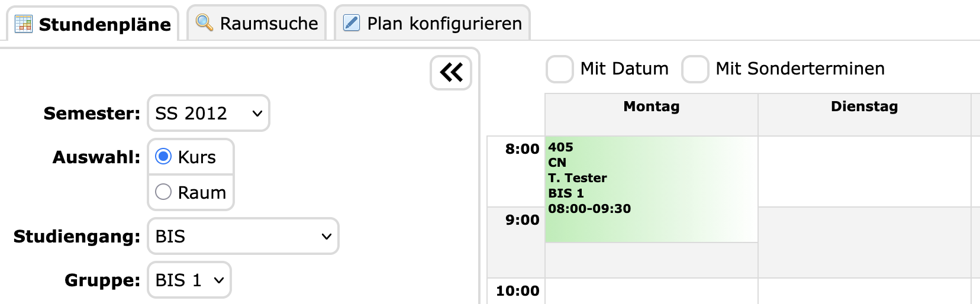Open the Stundenpläne tab
The image size is (980, 304).
[104, 24]
